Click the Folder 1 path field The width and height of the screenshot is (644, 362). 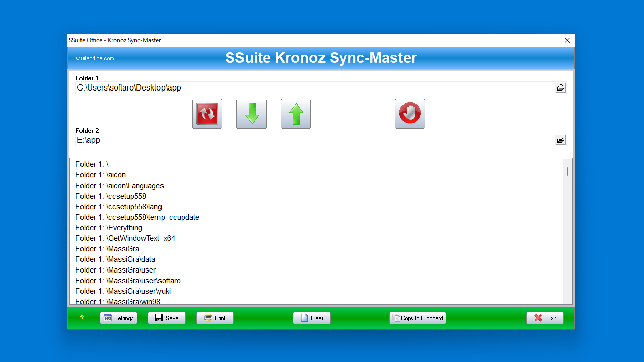[x=315, y=88]
